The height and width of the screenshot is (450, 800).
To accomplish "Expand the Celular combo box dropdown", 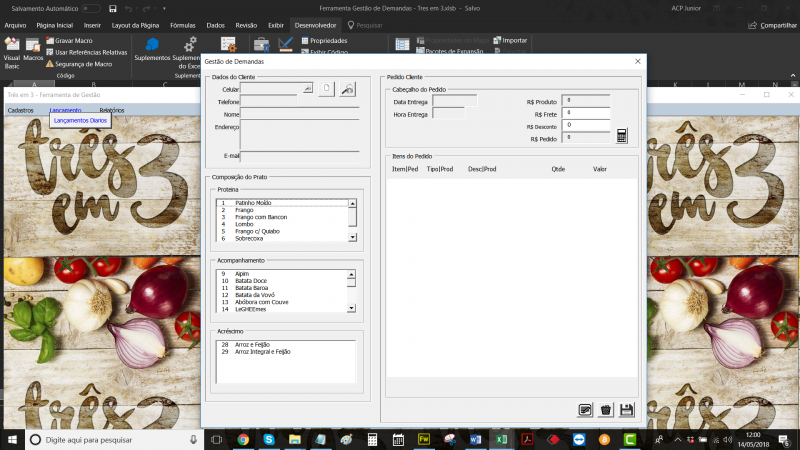I will click(x=309, y=89).
